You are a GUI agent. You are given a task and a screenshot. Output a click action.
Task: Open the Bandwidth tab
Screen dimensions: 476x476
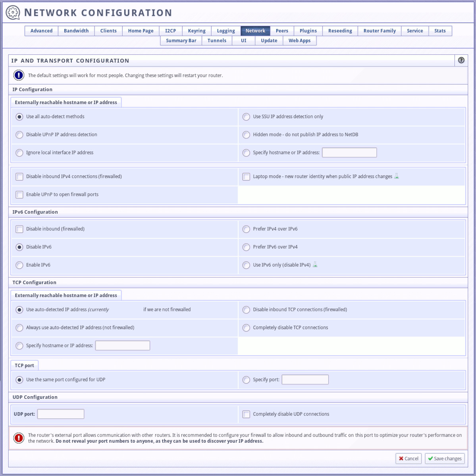point(76,31)
